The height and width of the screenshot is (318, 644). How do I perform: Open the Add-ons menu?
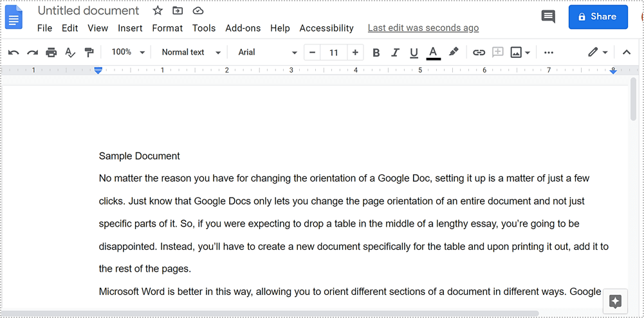pos(243,28)
